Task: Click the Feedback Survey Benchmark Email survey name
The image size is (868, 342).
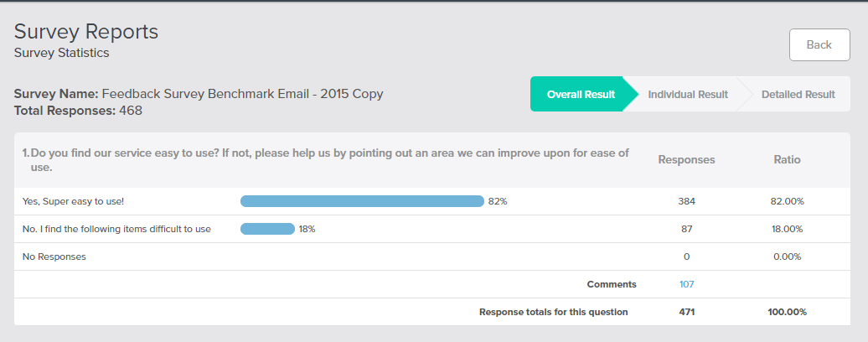Action: [242, 94]
